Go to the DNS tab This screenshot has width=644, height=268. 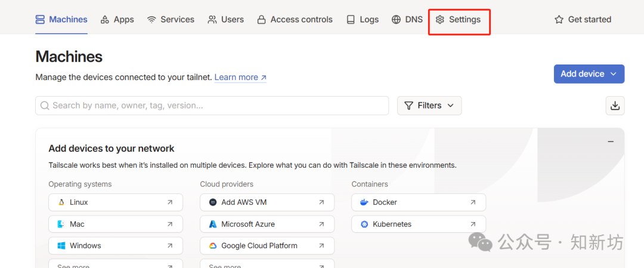407,20
